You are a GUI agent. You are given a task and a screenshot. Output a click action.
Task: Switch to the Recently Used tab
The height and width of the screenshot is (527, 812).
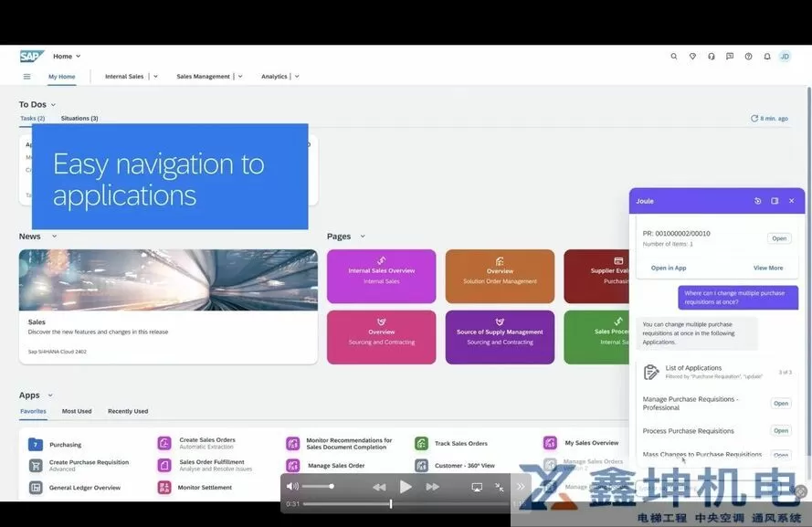click(x=128, y=411)
